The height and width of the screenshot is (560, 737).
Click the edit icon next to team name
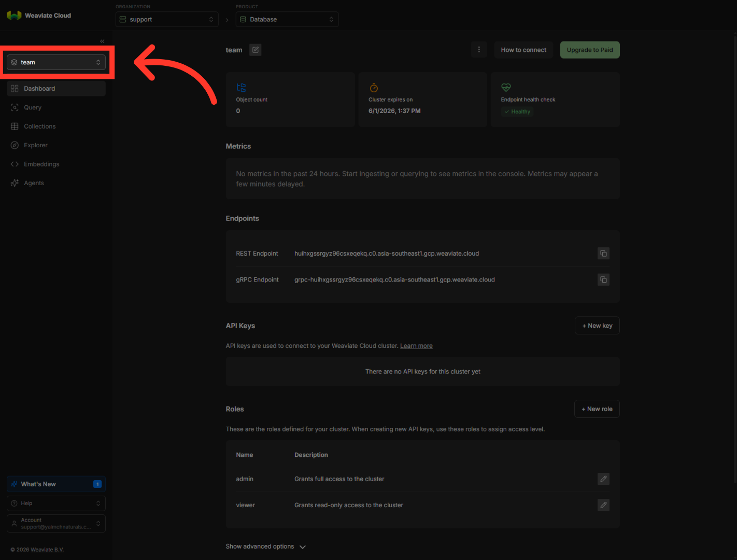[x=256, y=50]
